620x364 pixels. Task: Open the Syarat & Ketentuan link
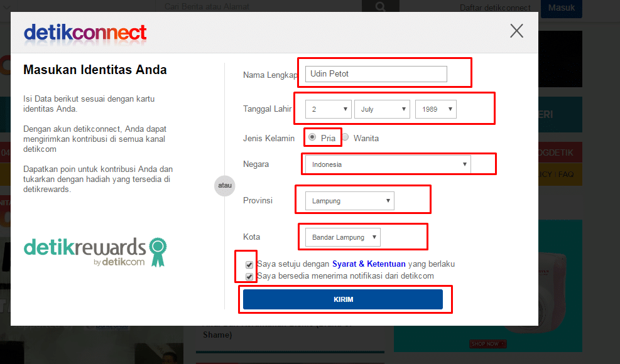pos(369,264)
